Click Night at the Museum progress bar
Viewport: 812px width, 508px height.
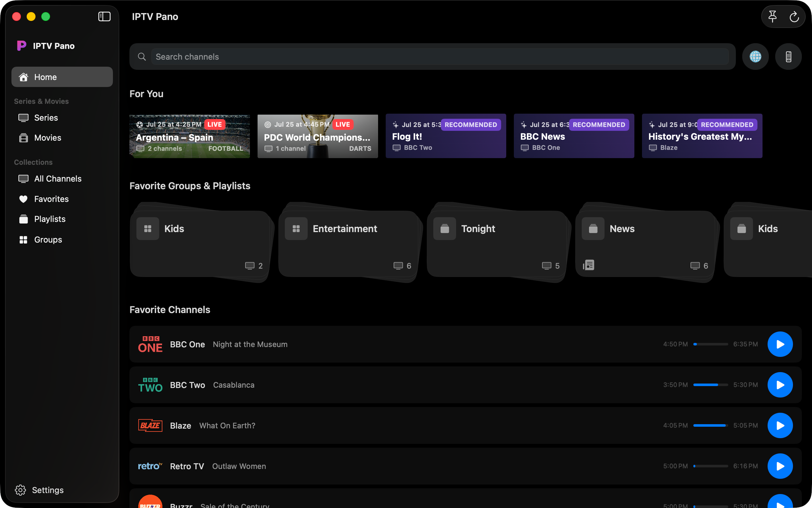coord(711,344)
